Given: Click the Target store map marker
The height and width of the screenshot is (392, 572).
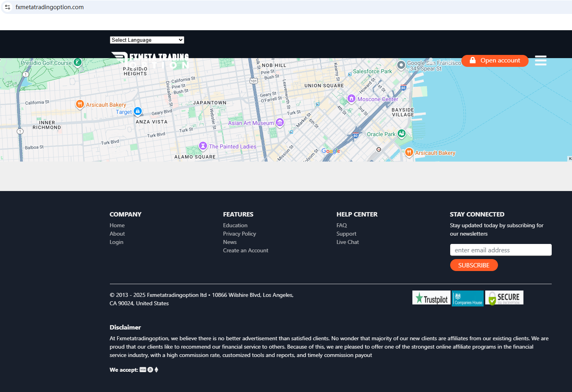Looking at the screenshot, I should 138,111.
